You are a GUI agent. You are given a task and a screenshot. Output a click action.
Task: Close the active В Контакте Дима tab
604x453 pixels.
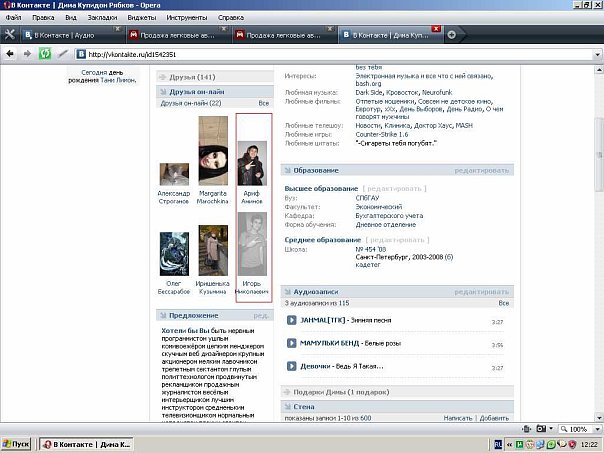(436, 29)
